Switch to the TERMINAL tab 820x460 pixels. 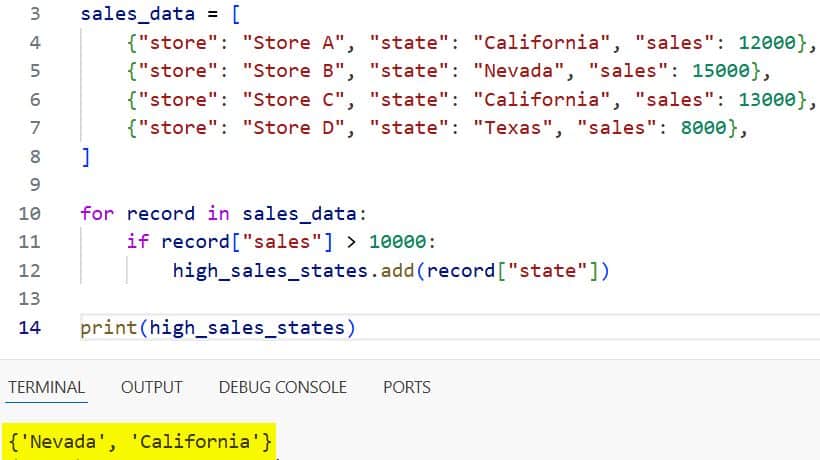46,387
